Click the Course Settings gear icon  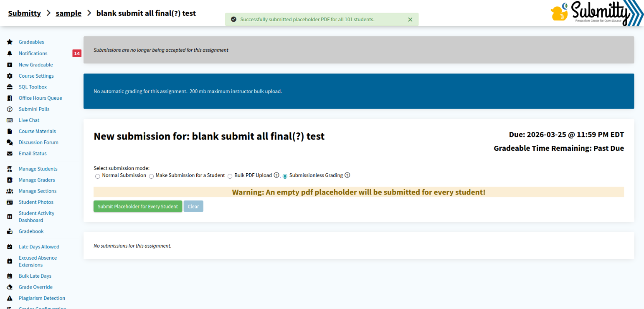pyautogui.click(x=10, y=76)
